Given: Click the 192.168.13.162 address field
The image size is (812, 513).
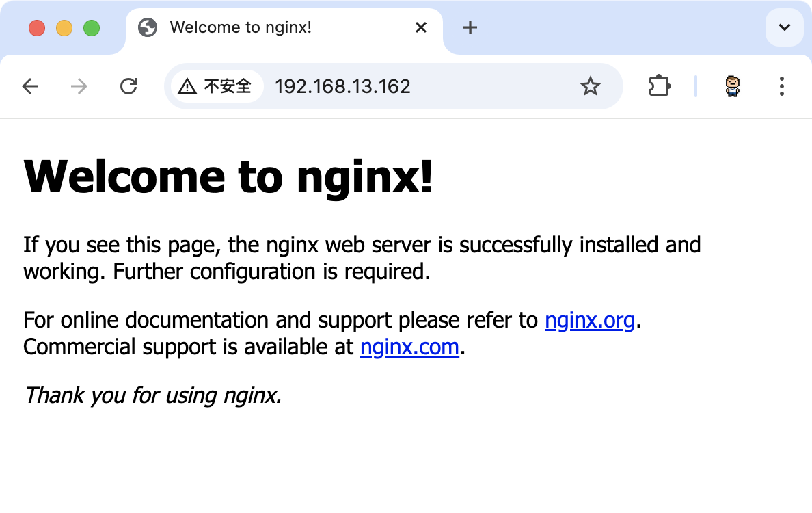Looking at the screenshot, I should coord(410,86).
